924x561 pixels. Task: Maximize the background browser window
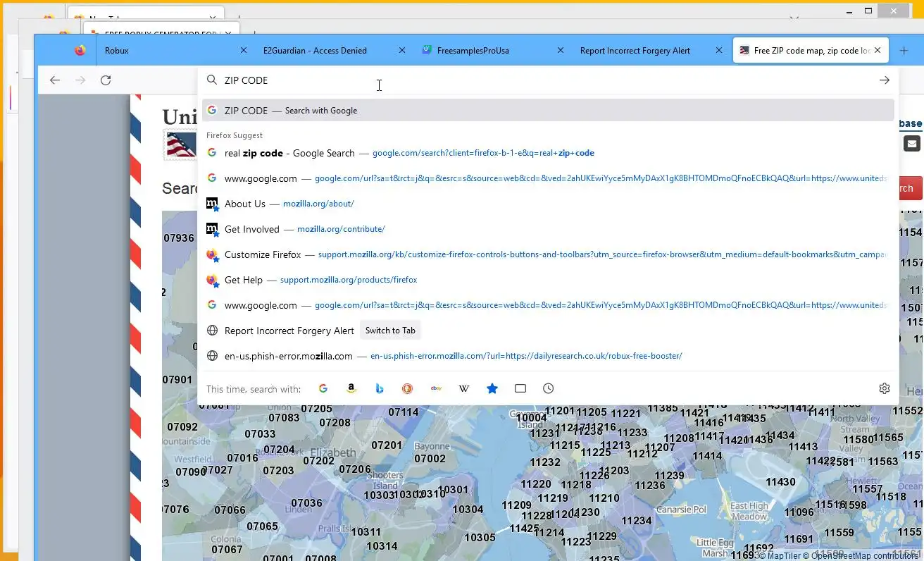point(868,11)
